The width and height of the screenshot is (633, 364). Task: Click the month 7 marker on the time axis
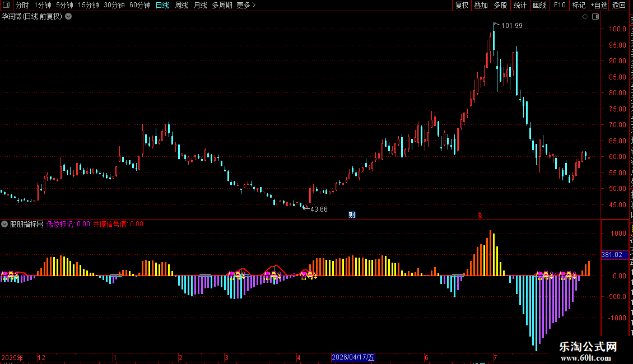coord(495,357)
